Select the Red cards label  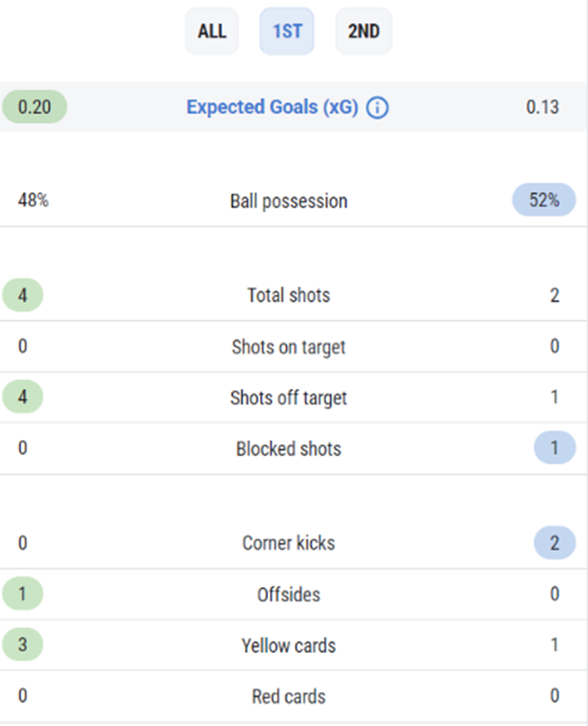coord(289,697)
